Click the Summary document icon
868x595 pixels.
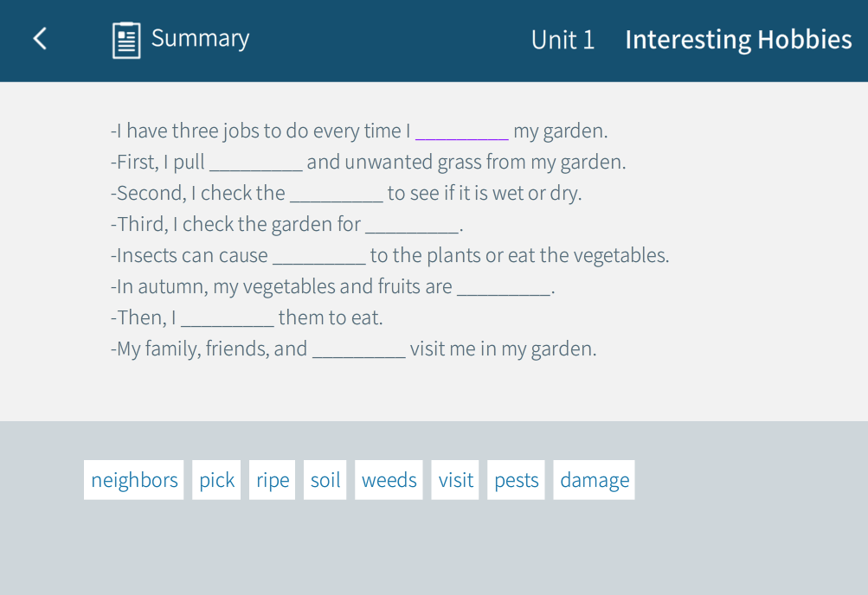coord(126,40)
